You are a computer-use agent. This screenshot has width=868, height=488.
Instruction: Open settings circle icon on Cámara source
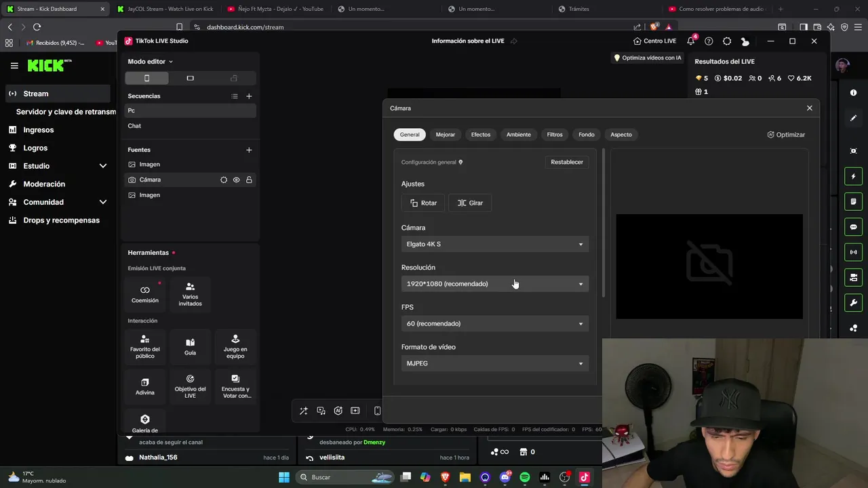[x=224, y=180]
